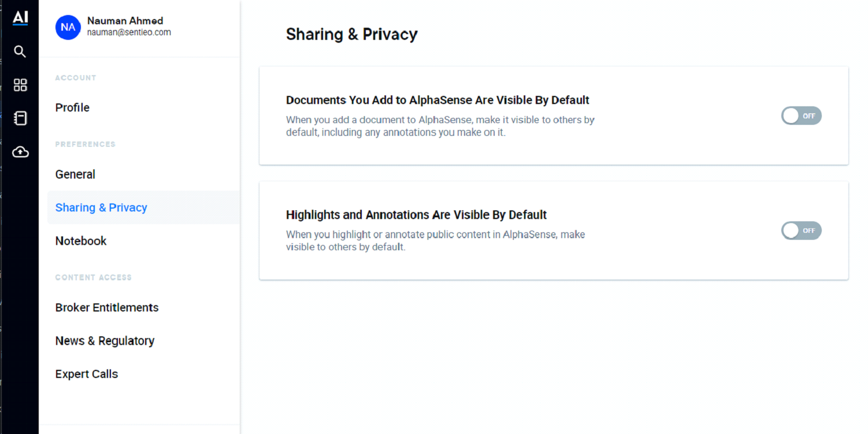Open the dashboard grid icon
Screen dimensions: 868x434
(20, 86)
